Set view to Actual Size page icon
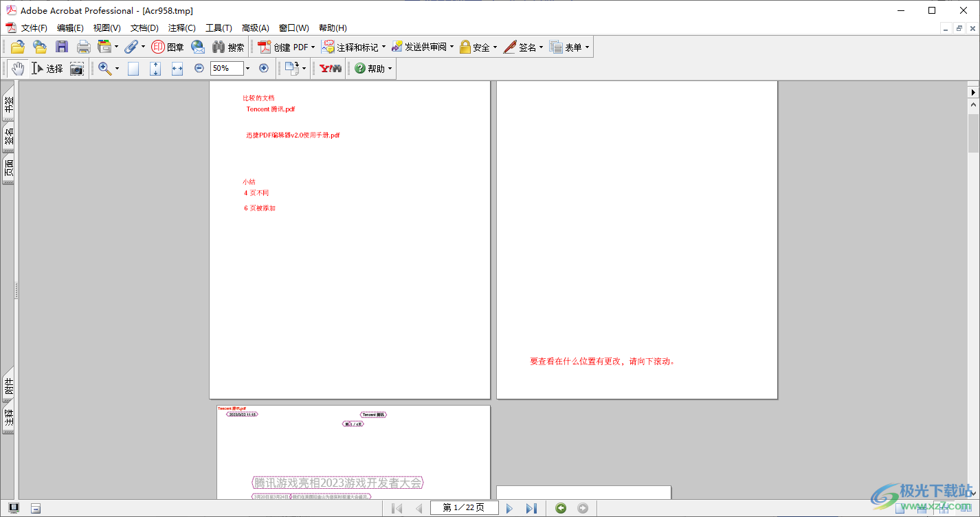Screen dimensions: 980x517 click(133, 68)
